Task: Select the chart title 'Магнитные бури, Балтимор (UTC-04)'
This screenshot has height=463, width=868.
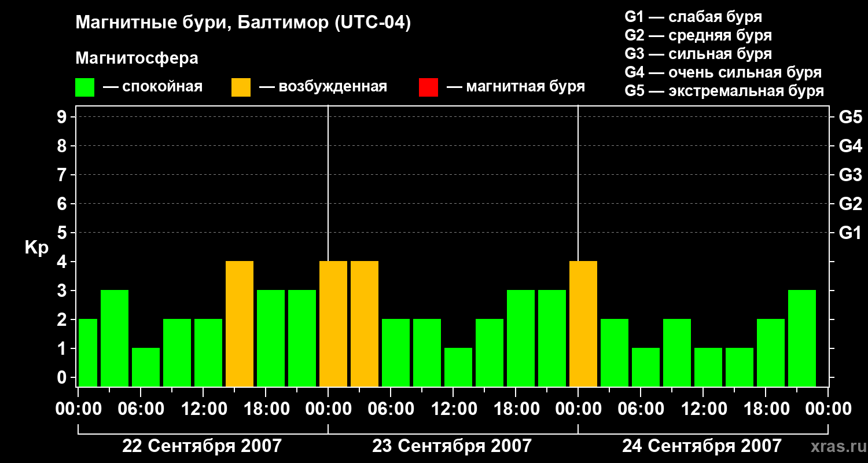Action: (x=243, y=24)
